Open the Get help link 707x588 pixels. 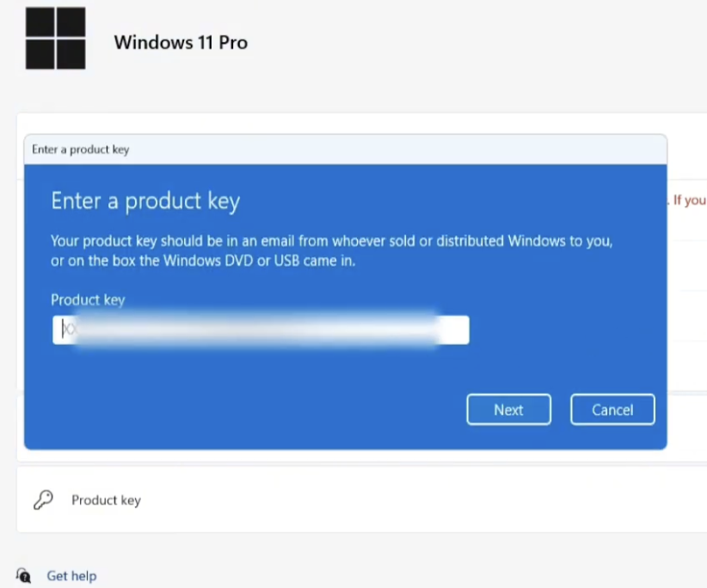71,576
